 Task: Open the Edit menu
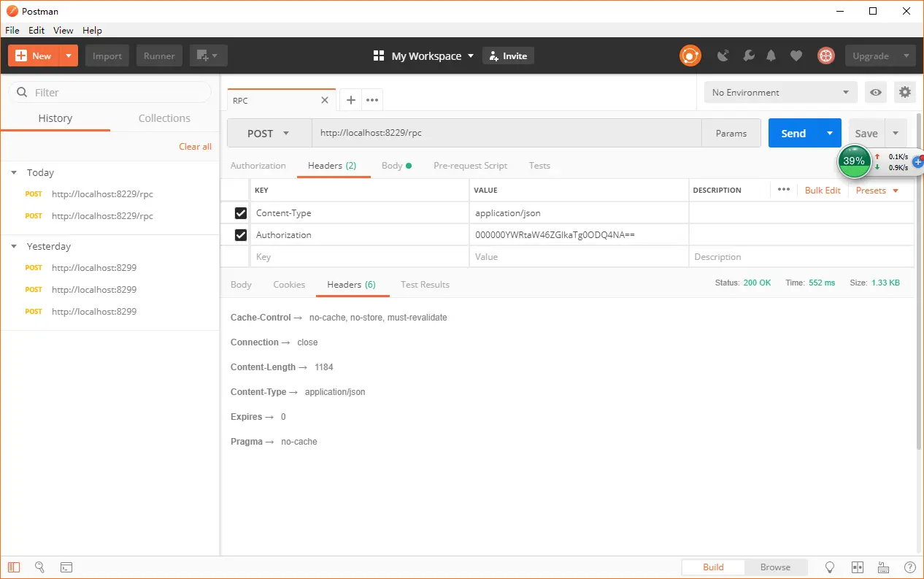click(x=36, y=30)
